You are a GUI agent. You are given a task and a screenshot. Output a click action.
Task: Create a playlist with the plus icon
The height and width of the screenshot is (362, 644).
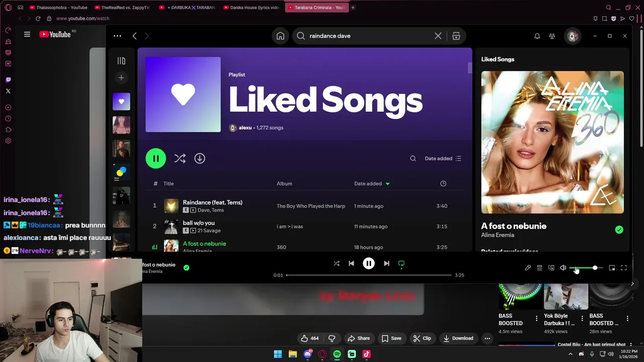click(x=121, y=78)
